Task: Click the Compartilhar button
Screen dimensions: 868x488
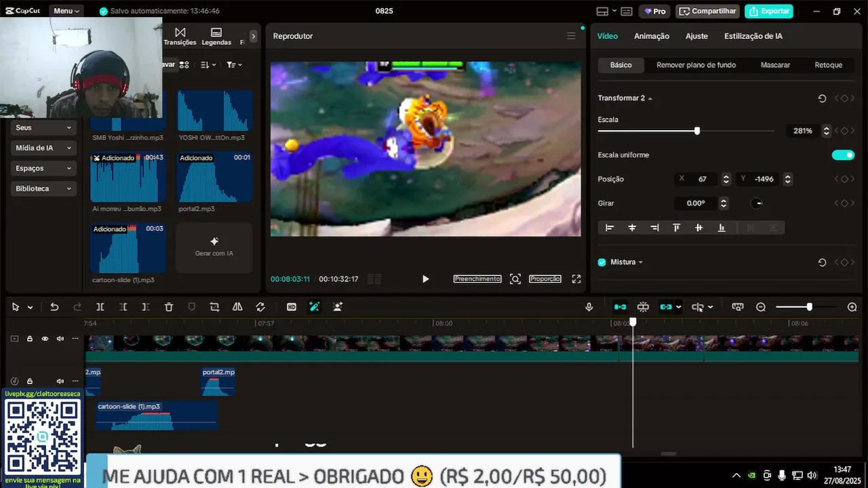Action: point(707,12)
